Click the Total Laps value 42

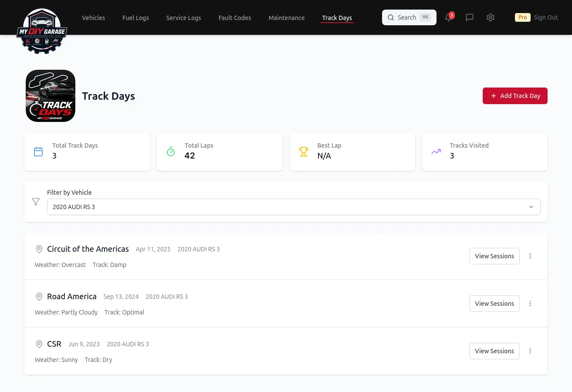tap(190, 156)
